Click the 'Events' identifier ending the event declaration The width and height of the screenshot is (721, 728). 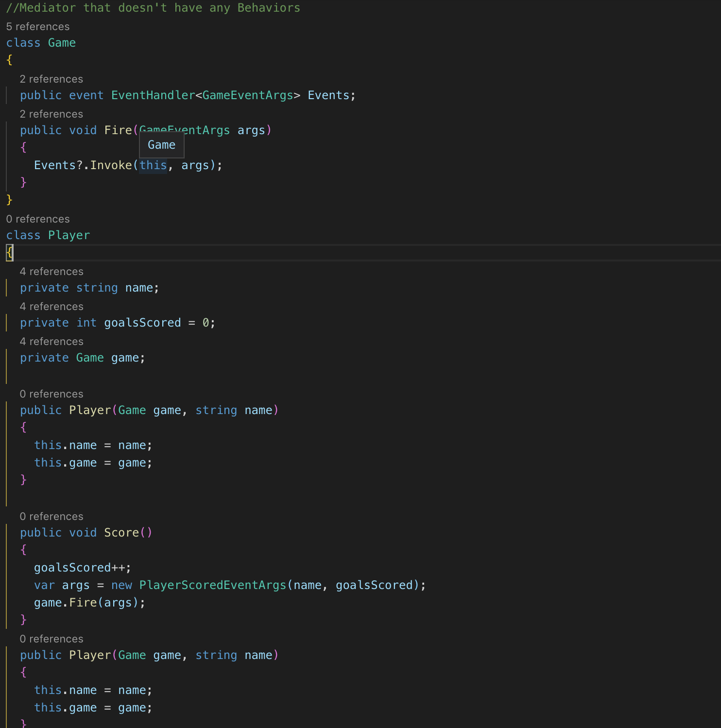[x=328, y=95]
